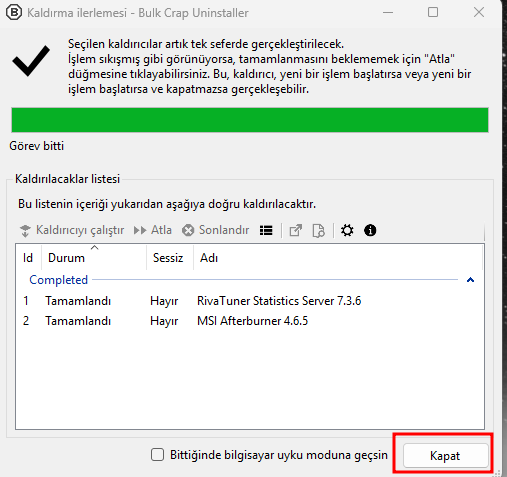Close the window with X button
Viewport: 507px width, 477px height.
click(x=479, y=13)
